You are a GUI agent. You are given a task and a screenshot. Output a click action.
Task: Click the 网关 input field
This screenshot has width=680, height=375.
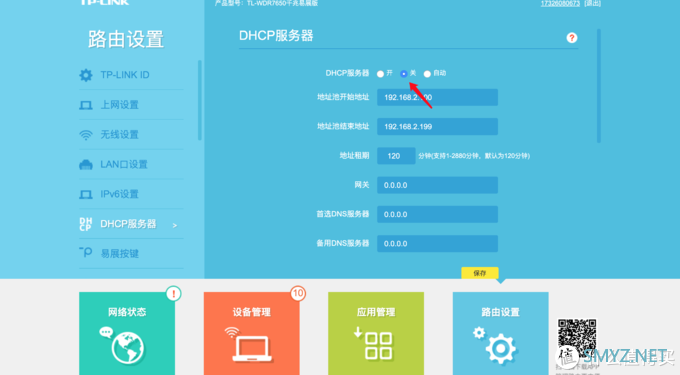click(437, 185)
